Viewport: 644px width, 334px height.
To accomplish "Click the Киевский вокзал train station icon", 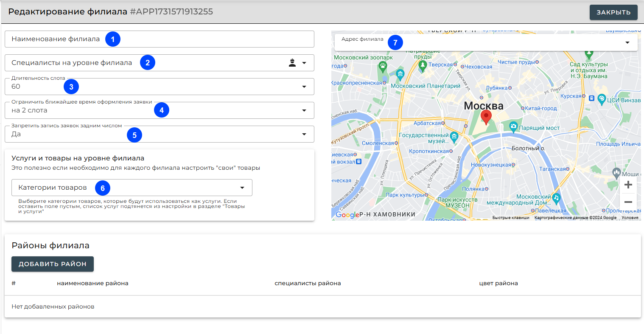I will coord(359,162).
